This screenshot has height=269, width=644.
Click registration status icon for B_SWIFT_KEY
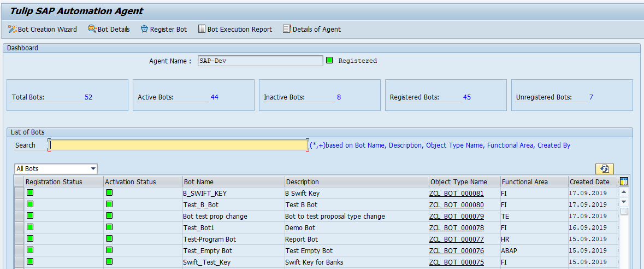pos(30,192)
